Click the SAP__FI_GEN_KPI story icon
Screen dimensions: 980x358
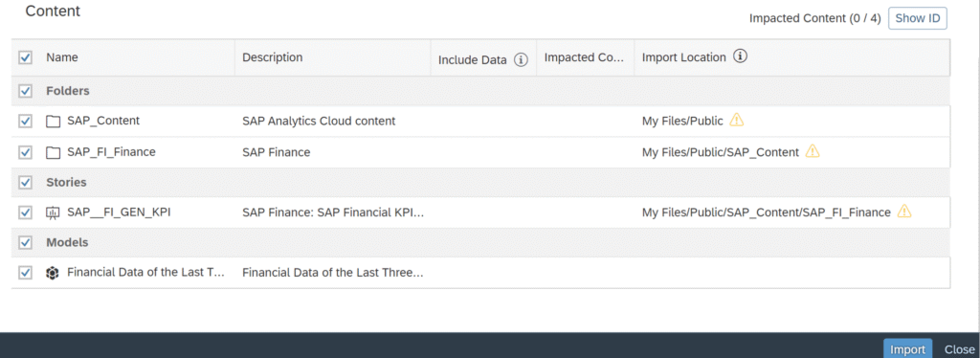pyautogui.click(x=54, y=213)
